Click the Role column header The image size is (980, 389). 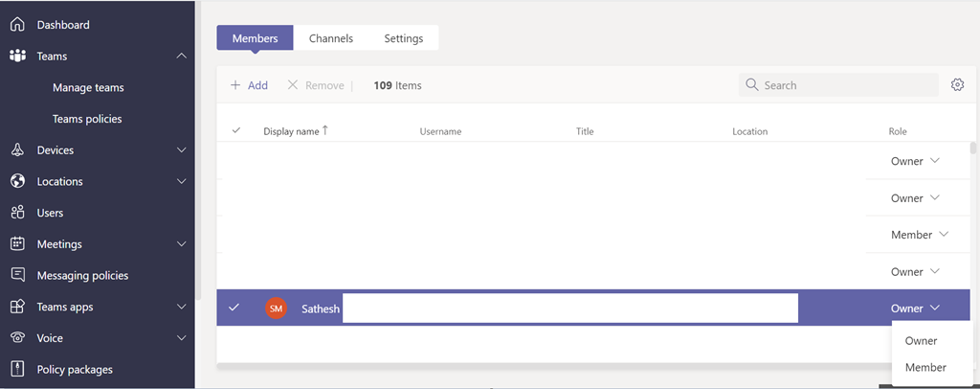point(898,131)
